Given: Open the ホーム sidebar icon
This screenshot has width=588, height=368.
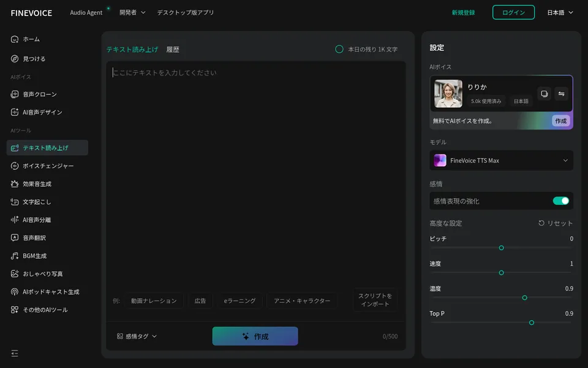Looking at the screenshot, I should pyautogui.click(x=15, y=39).
